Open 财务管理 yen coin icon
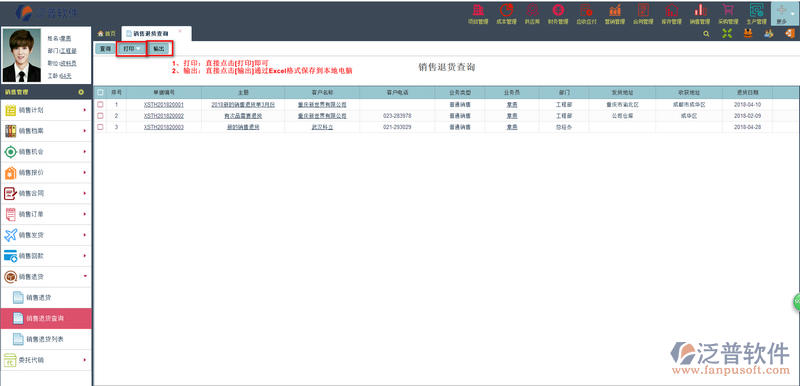The height and width of the screenshot is (386, 800). 558,10
